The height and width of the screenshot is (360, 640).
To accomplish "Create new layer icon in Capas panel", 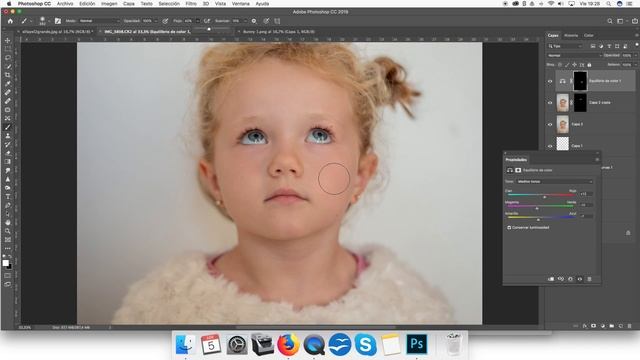I will tap(620, 326).
